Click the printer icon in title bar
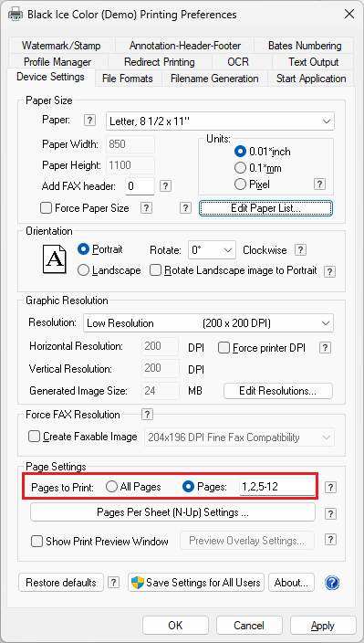 (16, 15)
